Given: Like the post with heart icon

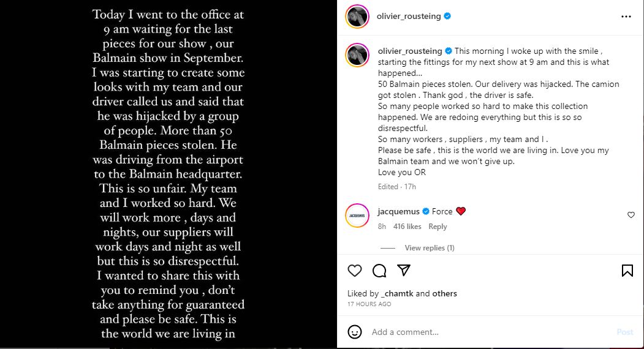Looking at the screenshot, I should [355, 271].
